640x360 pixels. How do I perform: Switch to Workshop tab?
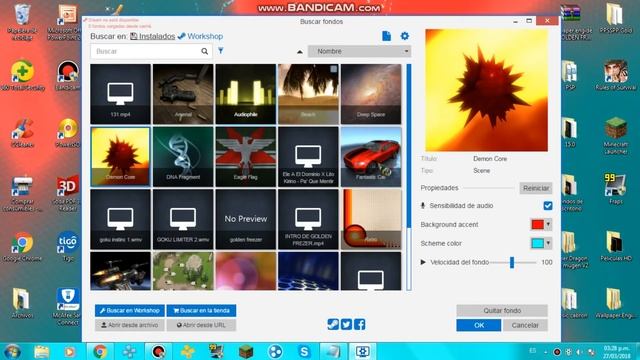point(201,36)
